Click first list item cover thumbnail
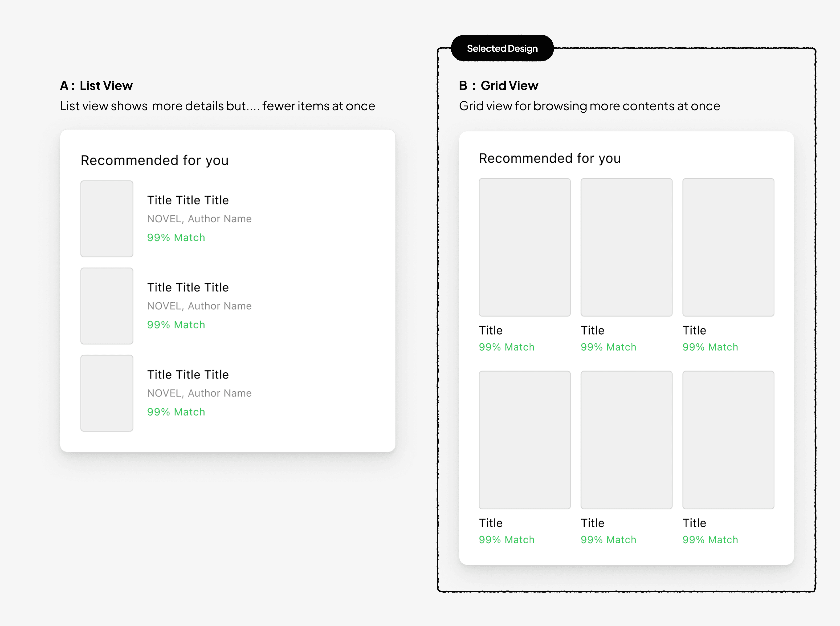The height and width of the screenshot is (626, 840). 107,219
